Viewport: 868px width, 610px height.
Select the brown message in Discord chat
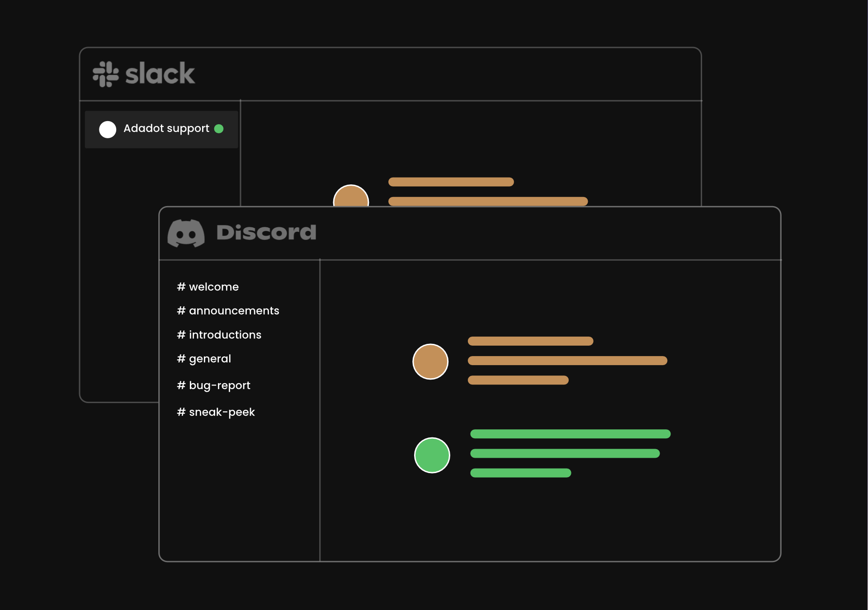[x=567, y=361]
